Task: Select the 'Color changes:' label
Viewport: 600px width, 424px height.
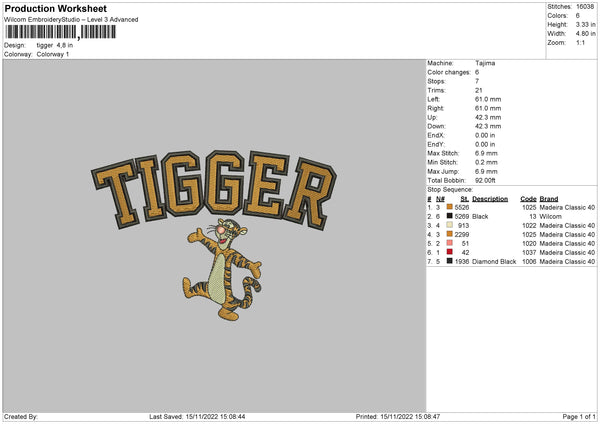Action: (x=449, y=72)
